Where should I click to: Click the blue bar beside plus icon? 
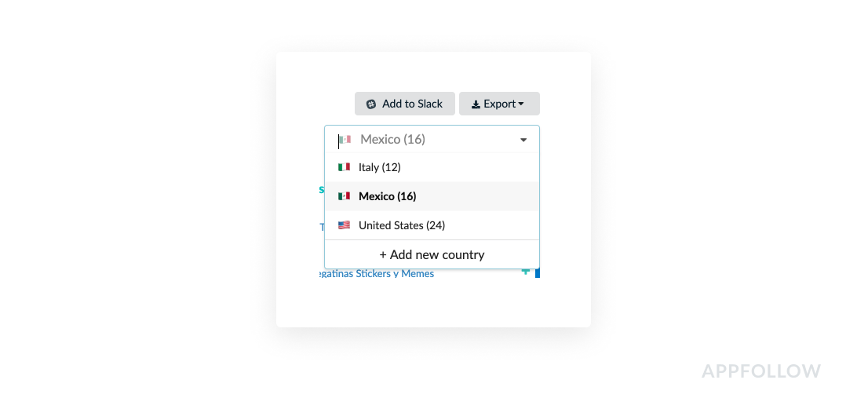click(x=537, y=273)
